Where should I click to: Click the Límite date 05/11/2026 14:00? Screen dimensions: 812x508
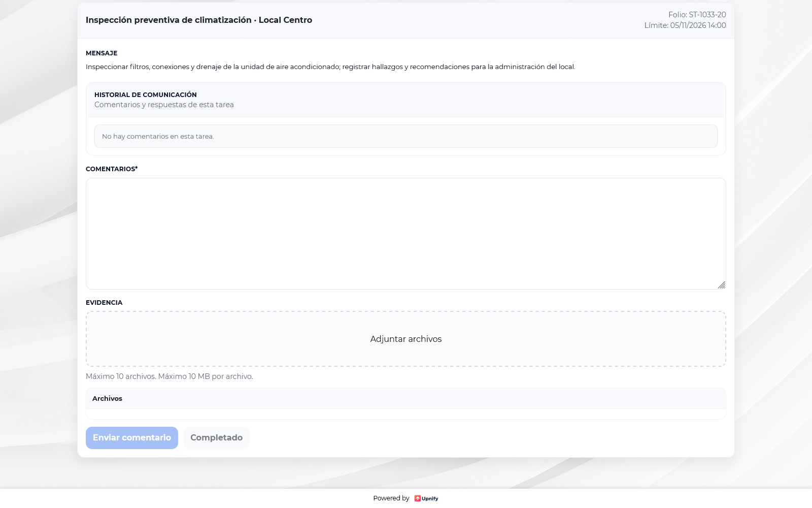[698, 25]
